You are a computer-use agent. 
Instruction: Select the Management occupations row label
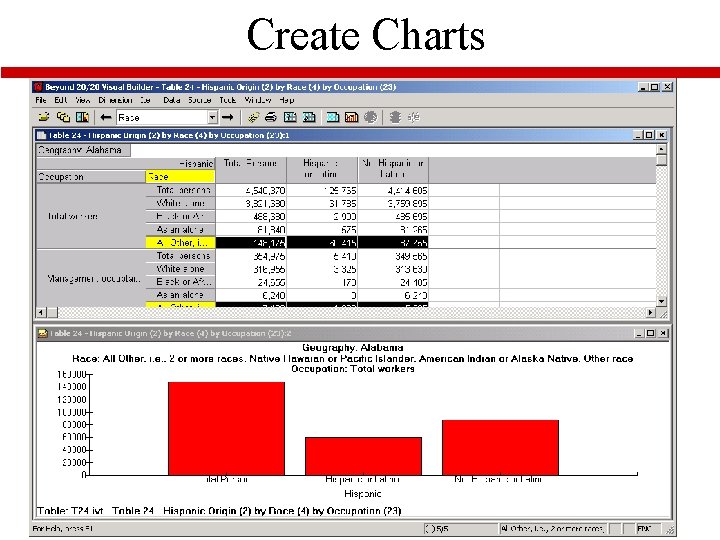tap(91, 279)
